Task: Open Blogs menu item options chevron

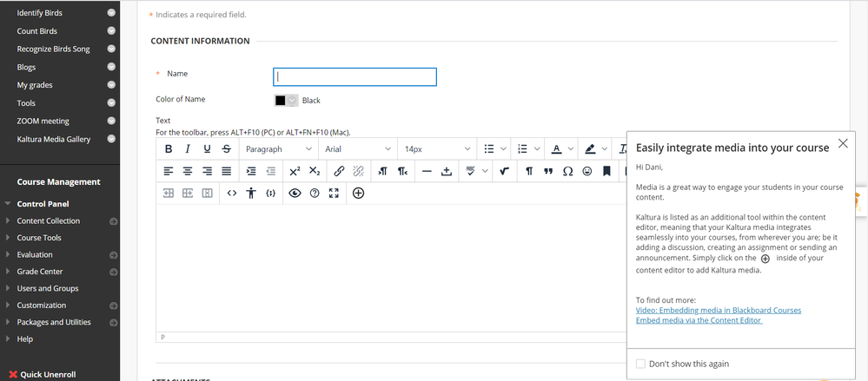Action: point(111,67)
